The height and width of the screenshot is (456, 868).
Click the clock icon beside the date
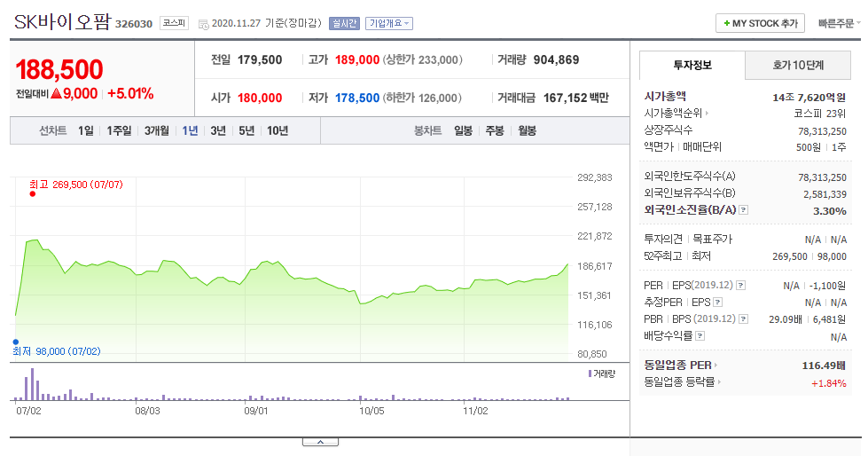pos(203,24)
